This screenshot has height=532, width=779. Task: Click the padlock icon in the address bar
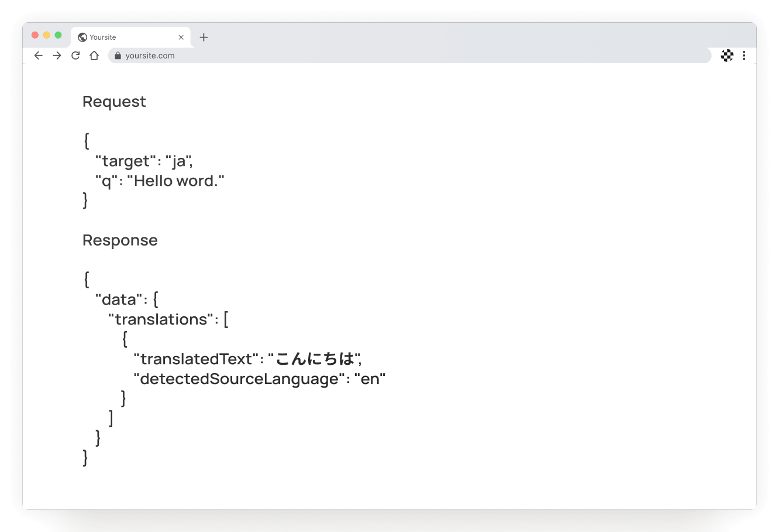coord(118,56)
